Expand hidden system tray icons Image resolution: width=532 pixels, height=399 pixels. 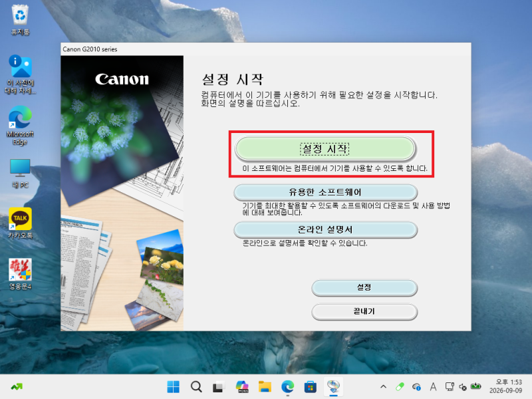384,386
